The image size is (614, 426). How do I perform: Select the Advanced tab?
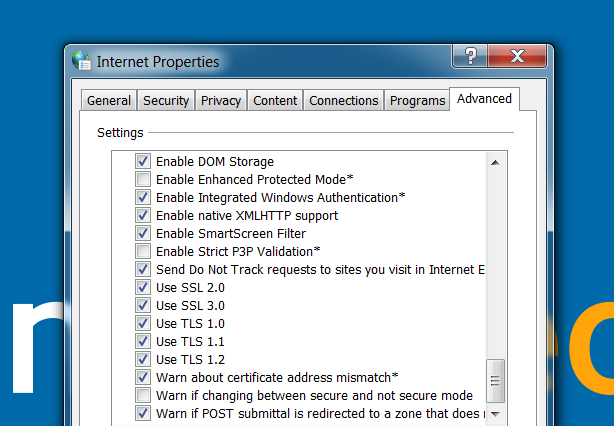point(484,99)
